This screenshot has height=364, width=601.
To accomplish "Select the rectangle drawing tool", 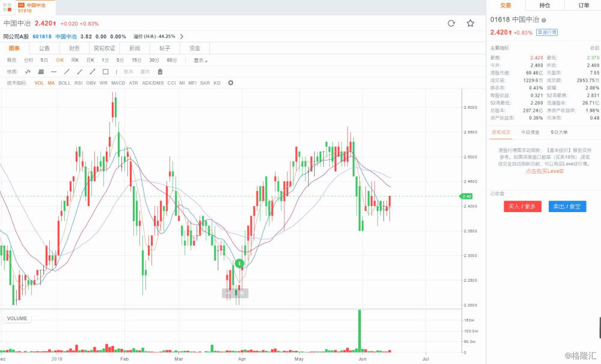I will pyautogui.click(x=105, y=71).
